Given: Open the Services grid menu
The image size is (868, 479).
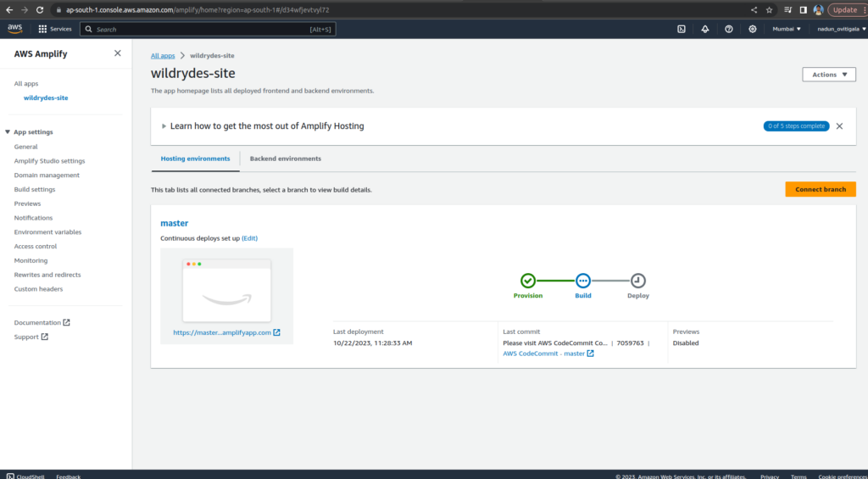Looking at the screenshot, I should point(55,29).
